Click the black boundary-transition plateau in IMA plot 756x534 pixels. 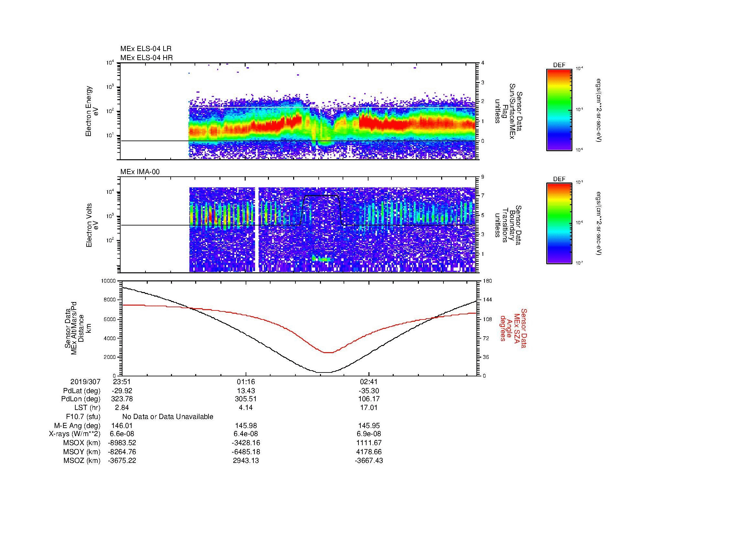click(x=321, y=196)
